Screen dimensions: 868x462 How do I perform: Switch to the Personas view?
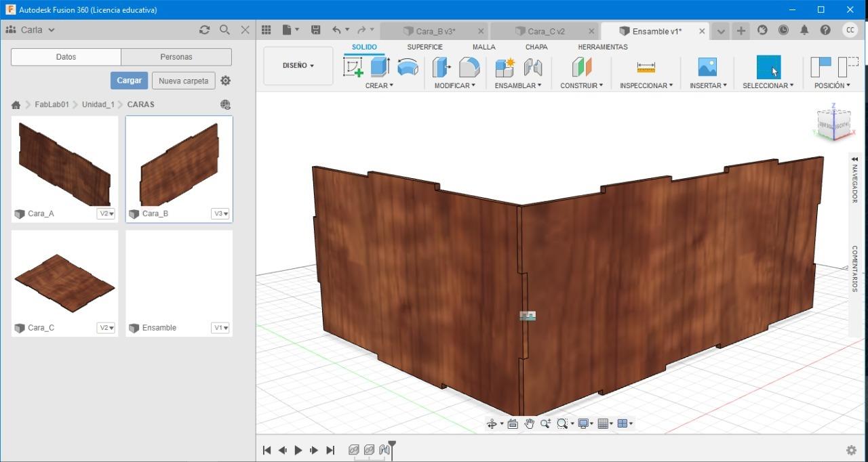[x=176, y=57]
